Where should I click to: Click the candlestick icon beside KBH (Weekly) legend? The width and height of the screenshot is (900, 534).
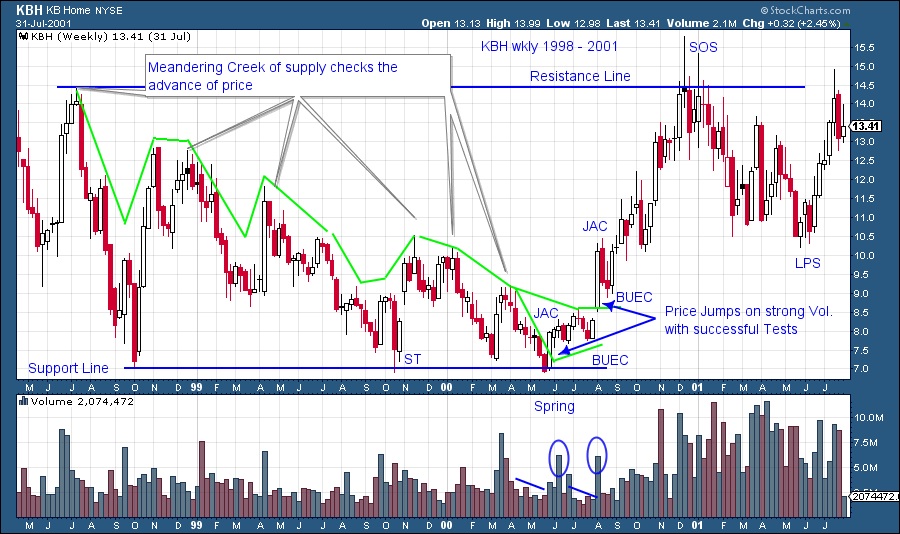click(24, 37)
